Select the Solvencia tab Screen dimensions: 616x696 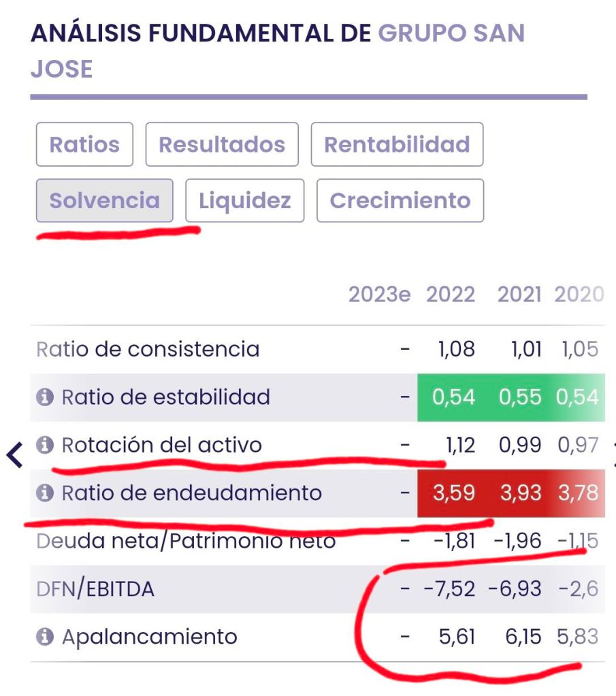tap(104, 201)
